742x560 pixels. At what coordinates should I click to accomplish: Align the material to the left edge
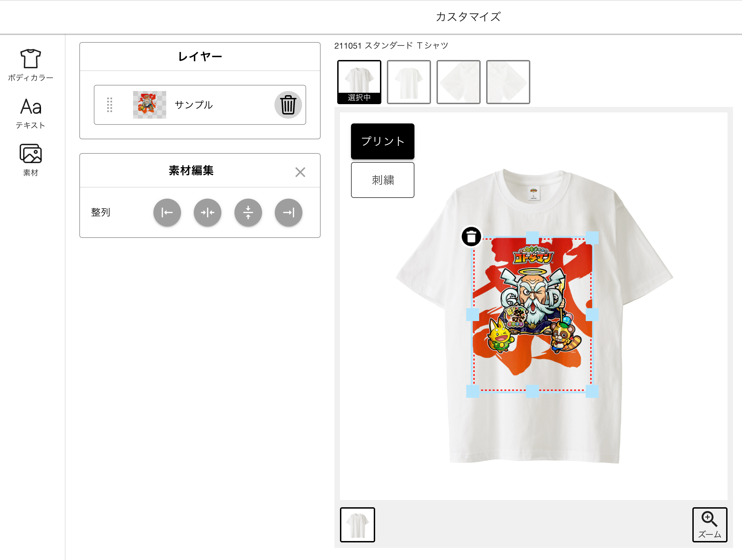167,212
